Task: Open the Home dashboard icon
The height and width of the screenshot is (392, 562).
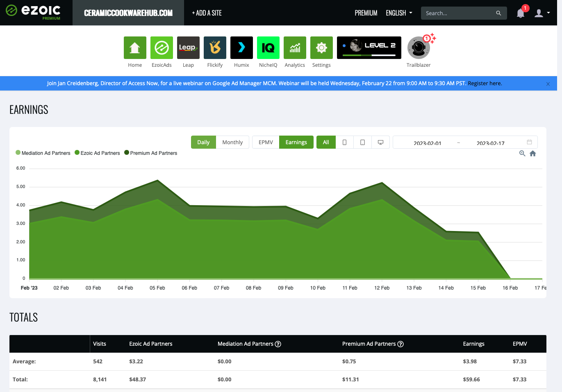Action: [135, 48]
